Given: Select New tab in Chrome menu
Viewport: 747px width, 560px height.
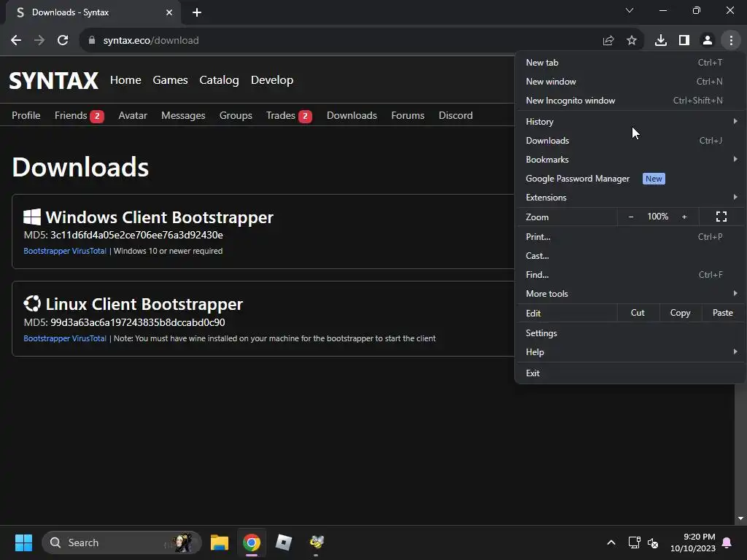Looking at the screenshot, I should point(630,63).
